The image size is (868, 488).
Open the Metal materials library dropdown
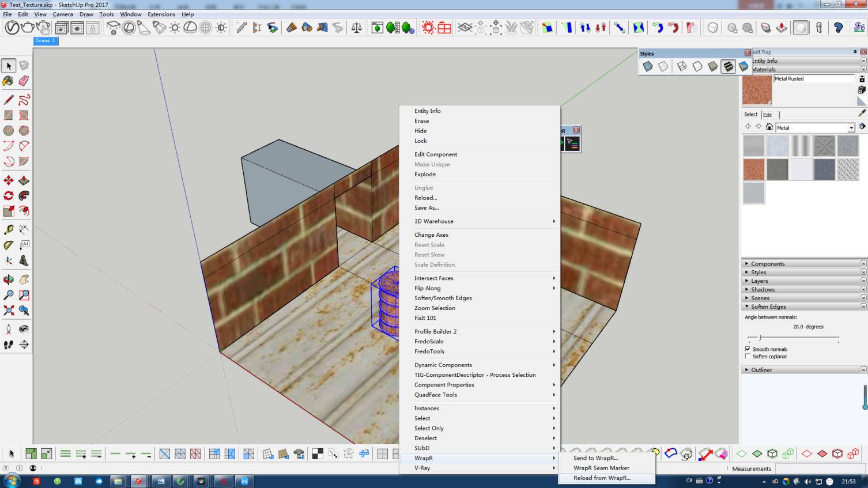[x=851, y=128]
